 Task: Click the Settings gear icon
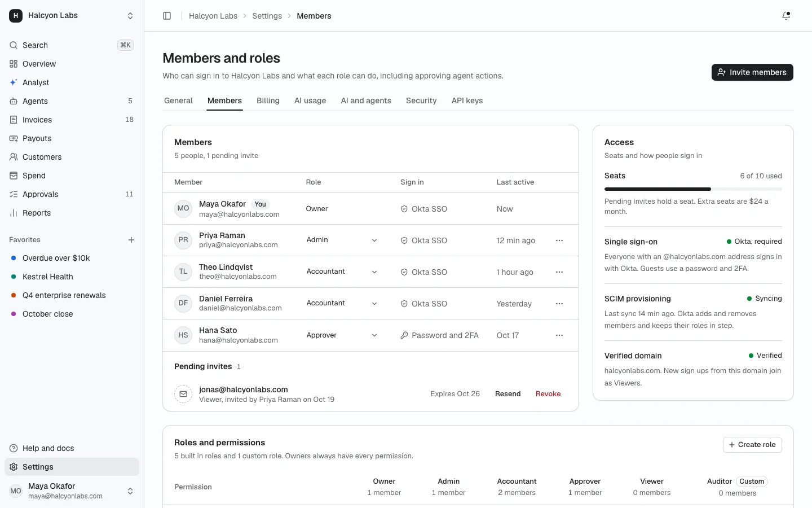[14, 467]
